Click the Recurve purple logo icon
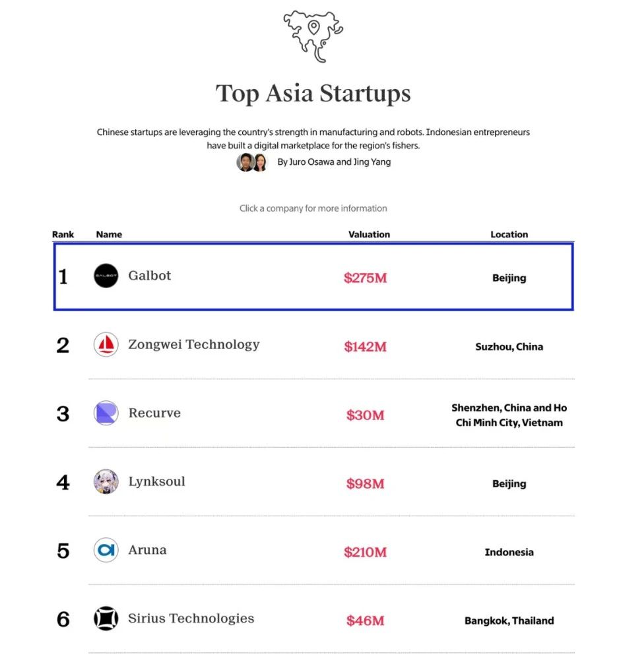 click(106, 413)
